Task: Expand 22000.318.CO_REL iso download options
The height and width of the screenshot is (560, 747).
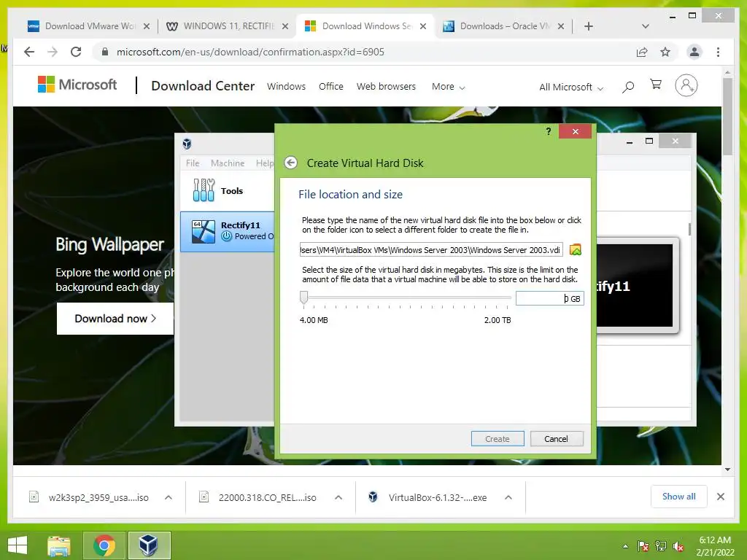Action: coord(338,497)
